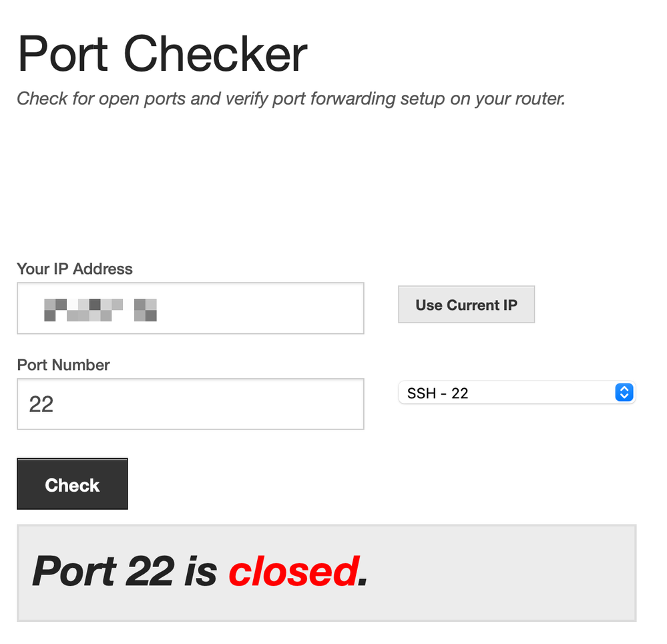Click the blue dropdown chevron icon
This screenshot has height=644, width=667.
coord(624,393)
